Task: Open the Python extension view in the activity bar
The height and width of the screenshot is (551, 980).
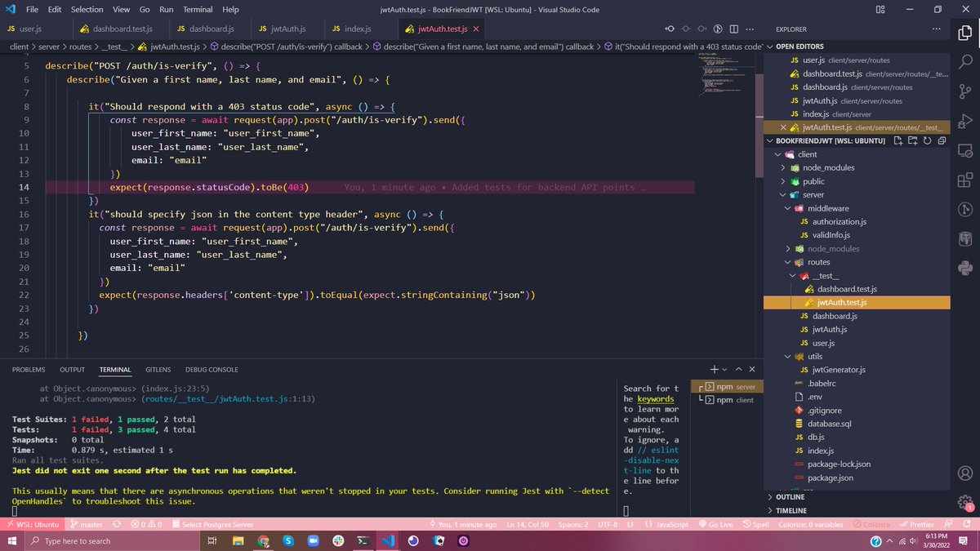Action: (x=965, y=269)
